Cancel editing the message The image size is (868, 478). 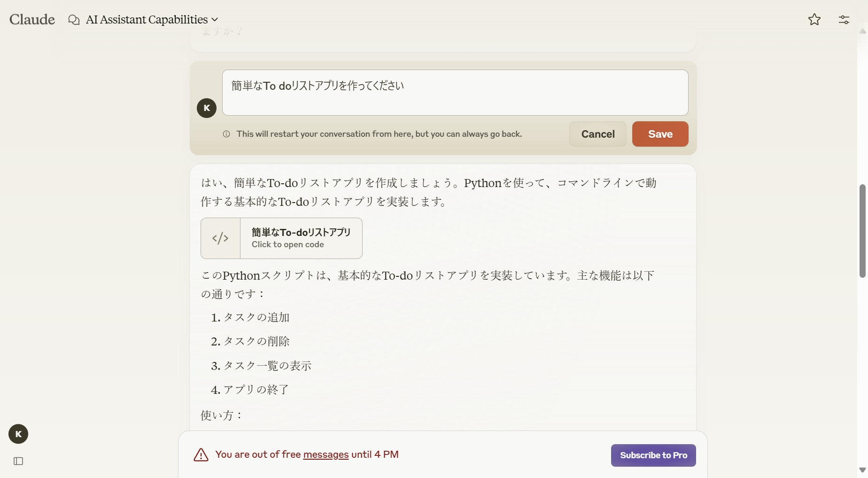597,134
